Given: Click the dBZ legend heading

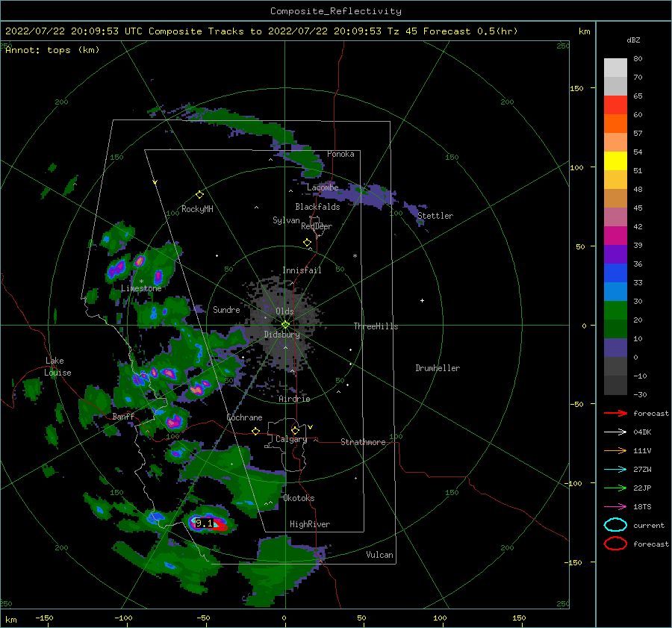Looking at the screenshot, I should [x=633, y=40].
